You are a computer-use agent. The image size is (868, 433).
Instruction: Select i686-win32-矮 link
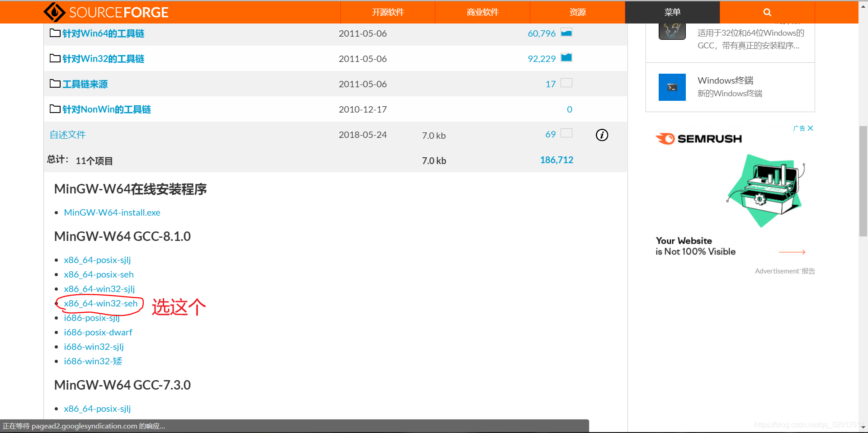(93, 361)
